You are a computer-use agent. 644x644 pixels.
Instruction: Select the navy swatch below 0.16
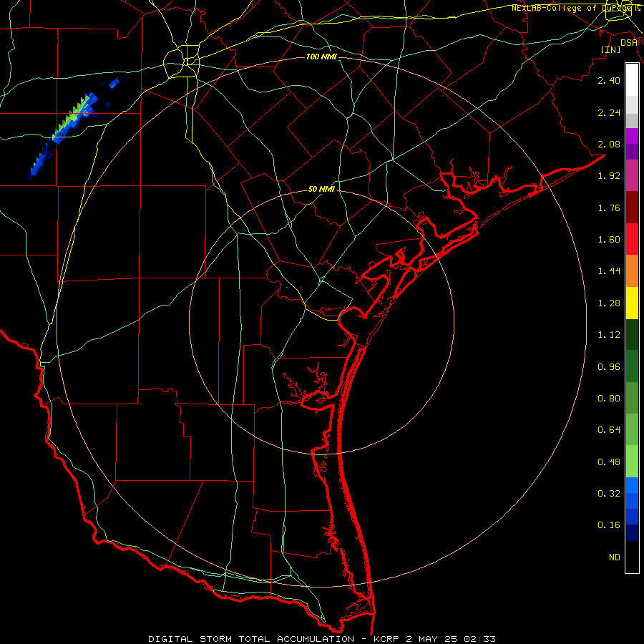[632, 533]
